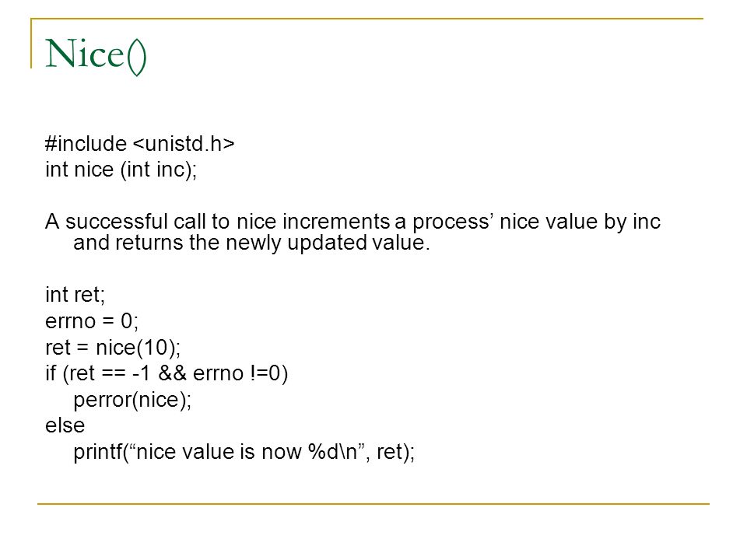
Task: Click the bottom gold horizontal line
Action: (x=373, y=504)
